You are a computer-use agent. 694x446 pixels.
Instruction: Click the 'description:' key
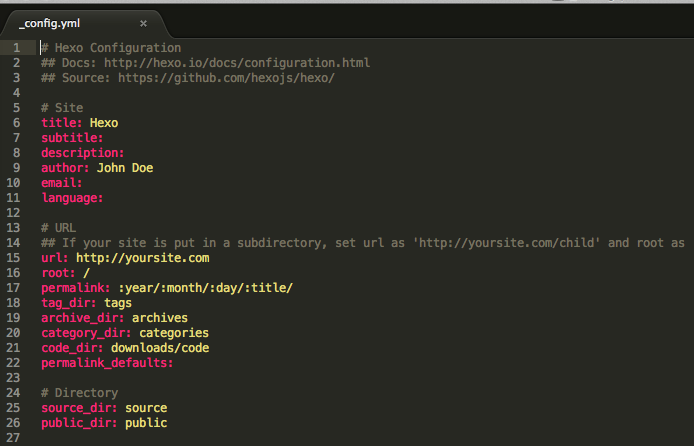(x=82, y=153)
